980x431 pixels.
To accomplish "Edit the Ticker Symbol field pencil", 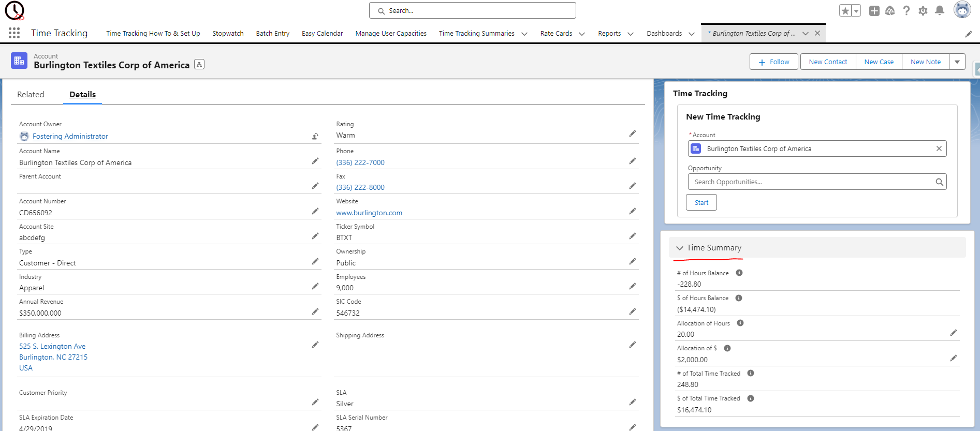I will 632,236.
